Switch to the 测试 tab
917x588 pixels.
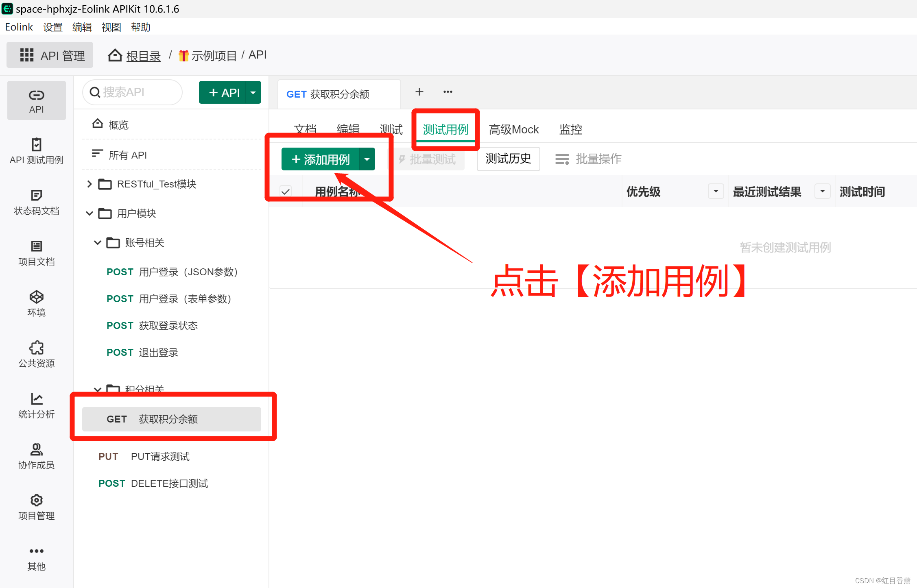point(391,129)
